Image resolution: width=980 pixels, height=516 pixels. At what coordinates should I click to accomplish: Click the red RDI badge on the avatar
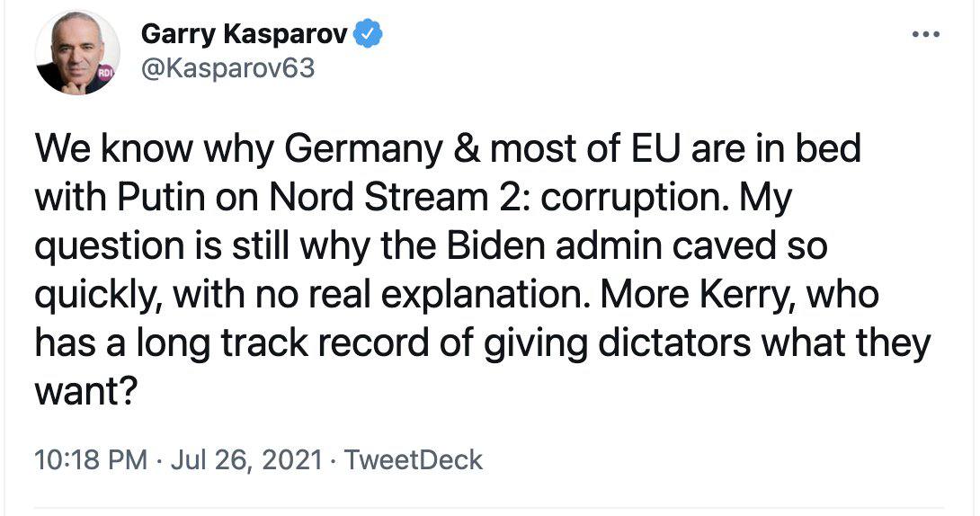pyautogui.click(x=104, y=73)
